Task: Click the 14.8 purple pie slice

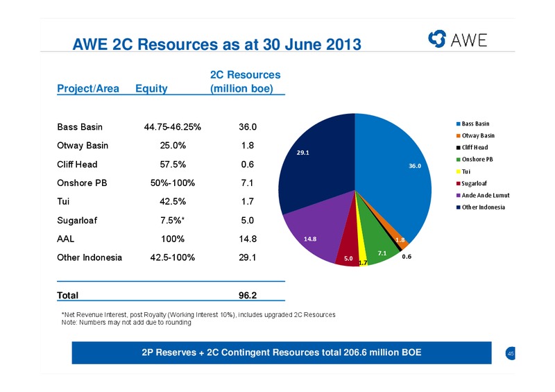Action: (x=315, y=227)
